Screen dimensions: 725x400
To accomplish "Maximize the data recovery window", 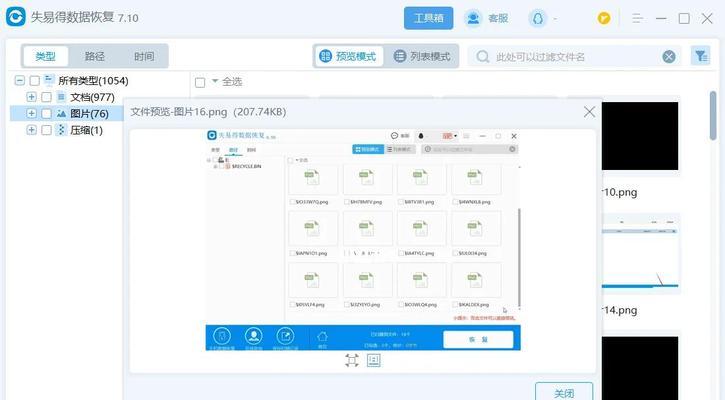I will (x=684, y=18).
